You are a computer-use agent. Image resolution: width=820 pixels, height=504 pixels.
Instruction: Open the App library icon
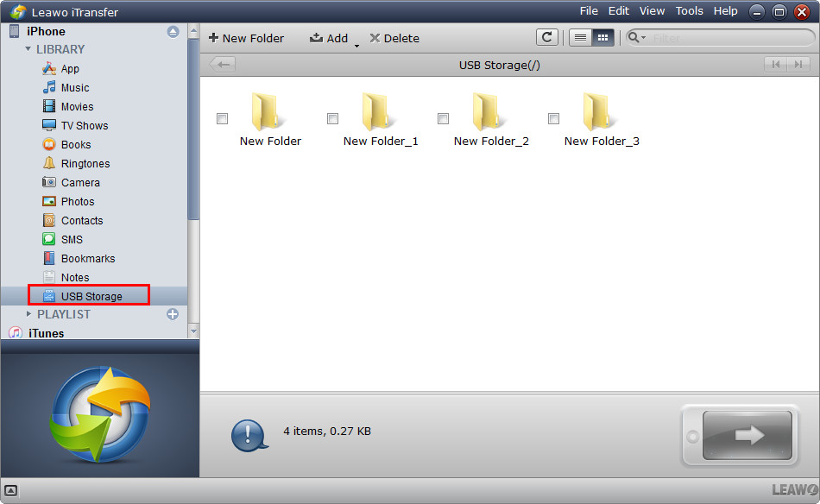[49, 68]
